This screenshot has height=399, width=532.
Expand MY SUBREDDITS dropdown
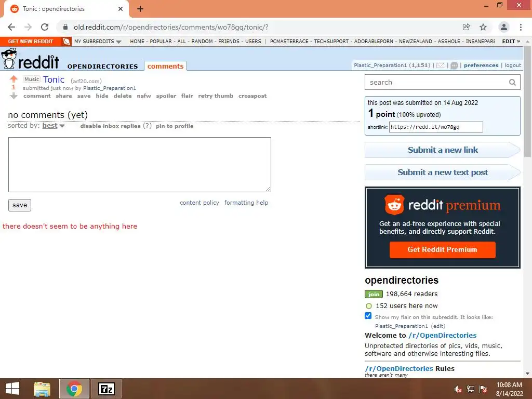point(98,42)
